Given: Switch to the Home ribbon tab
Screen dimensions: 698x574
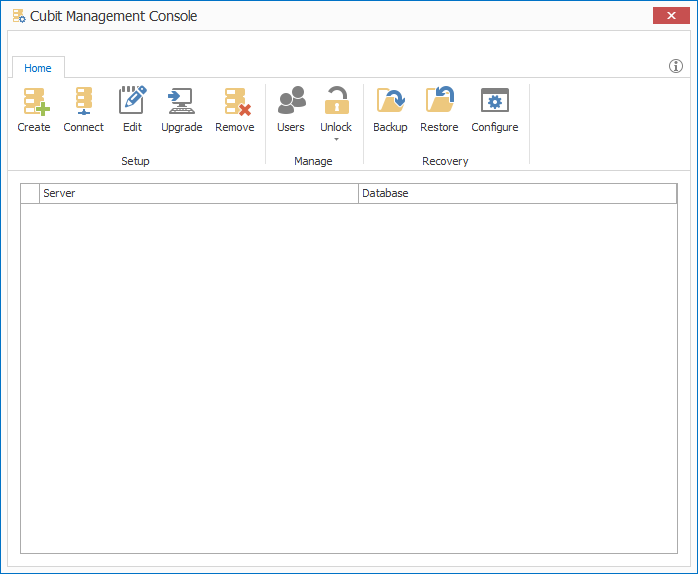Looking at the screenshot, I should 38,68.
